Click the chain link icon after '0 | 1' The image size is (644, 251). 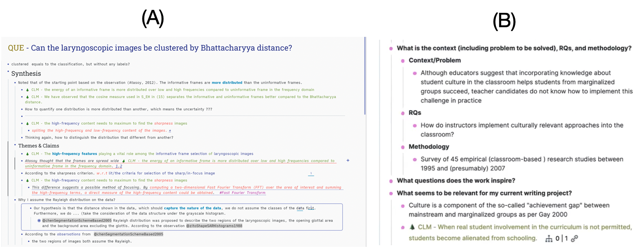(574, 239)
